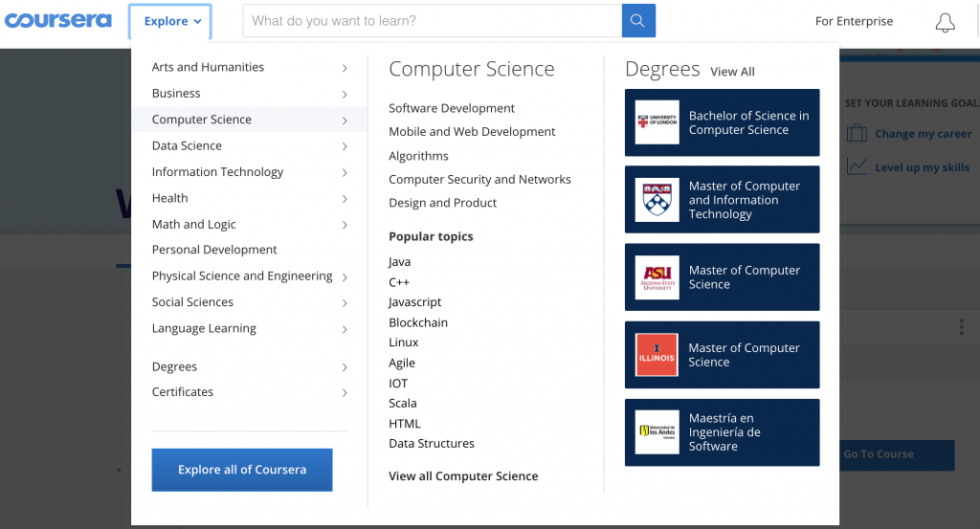Click the briefcase icon beside Change my career
This screenshot has width=980, height=529.
(857, 133)
